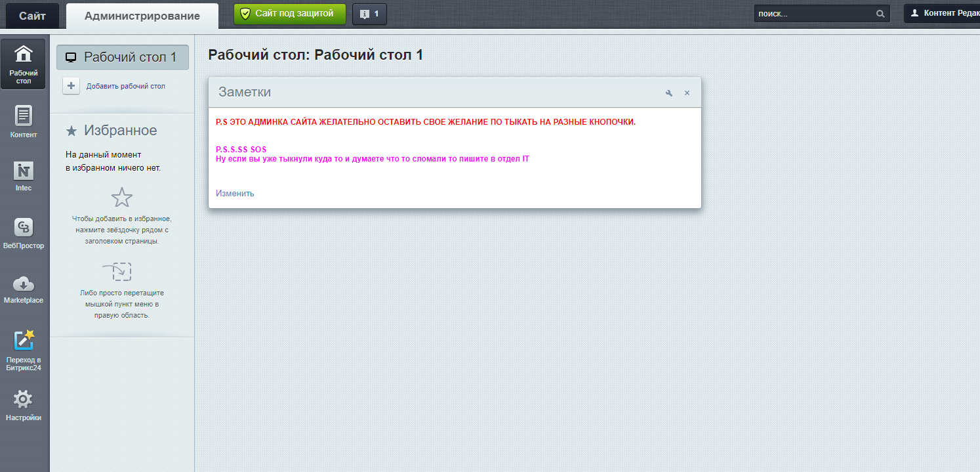Open the Marketplace sidebar section

(24, 290)
